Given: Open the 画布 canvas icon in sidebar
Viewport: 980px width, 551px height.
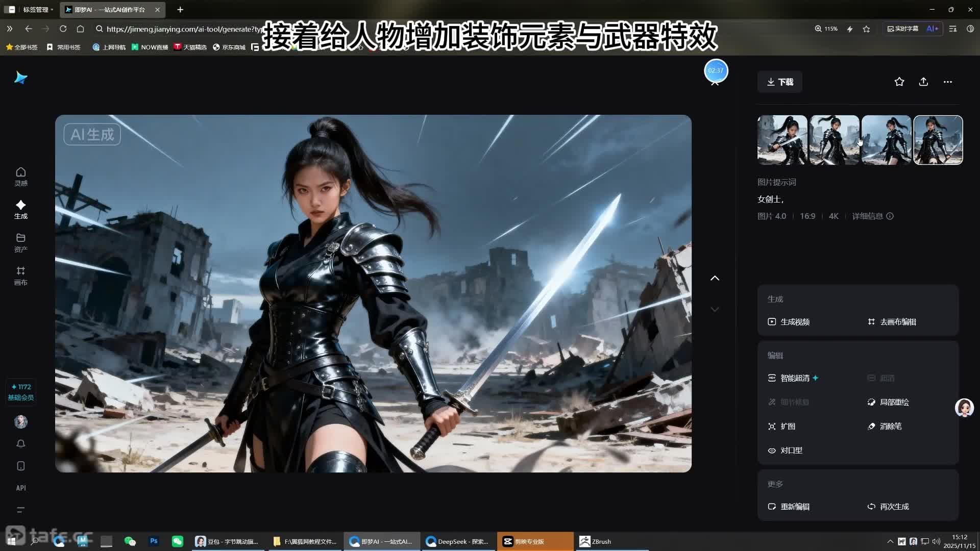Looking at the screenshot, I should (x=20, y=275).
